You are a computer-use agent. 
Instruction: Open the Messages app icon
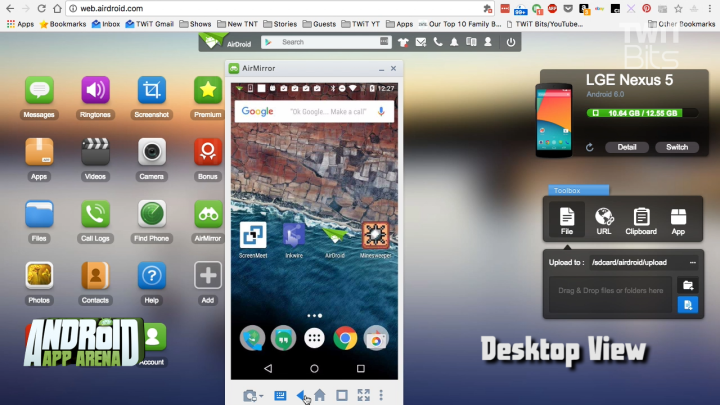(x=39, y=92)
